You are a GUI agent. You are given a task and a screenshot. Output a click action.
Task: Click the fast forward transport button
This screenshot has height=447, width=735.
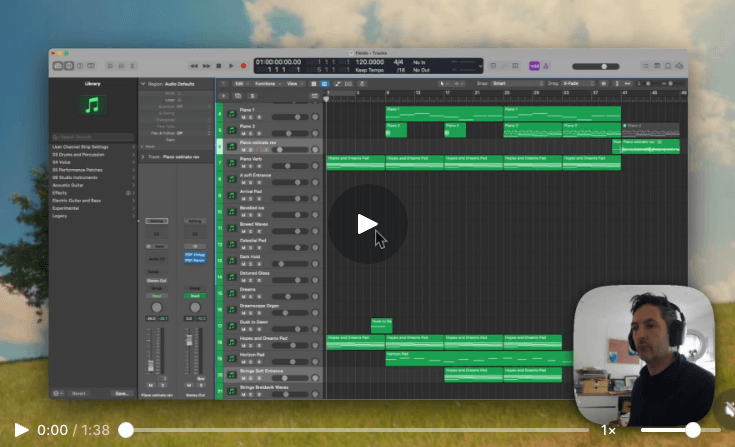coord(206,66)
